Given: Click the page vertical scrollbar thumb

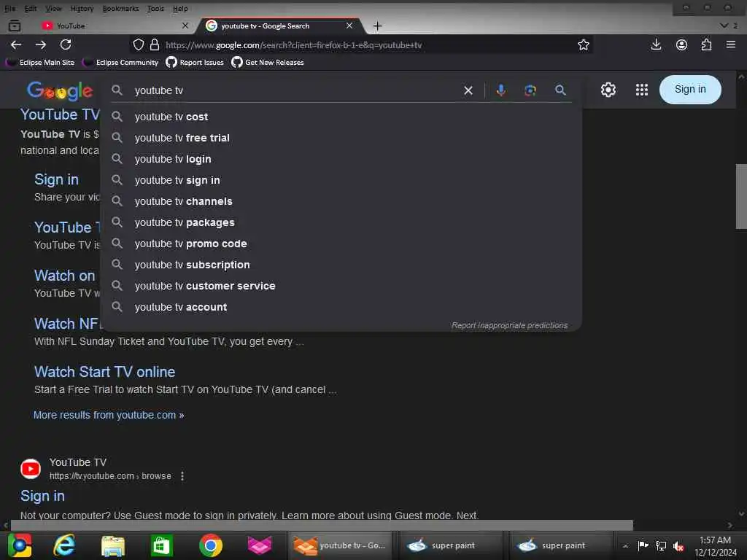Looking at the screenshot, I should [x=741, y=196].
